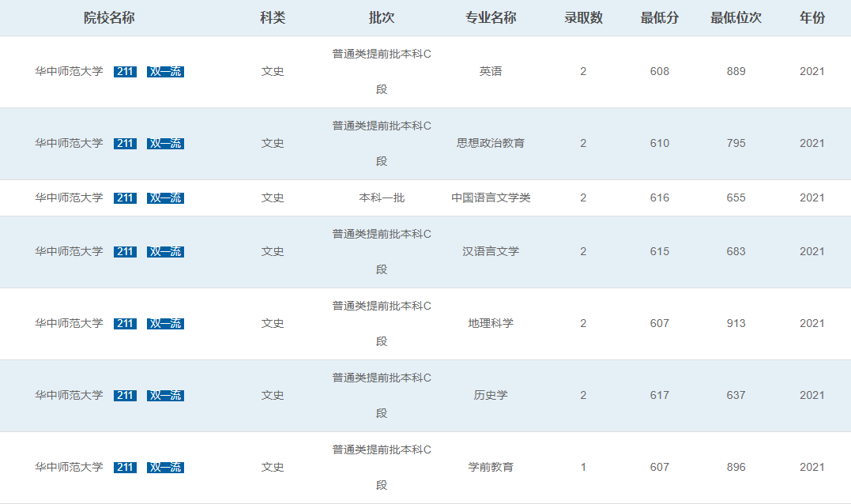Select the 795 minimum rank cell

[x=736, y=143]
